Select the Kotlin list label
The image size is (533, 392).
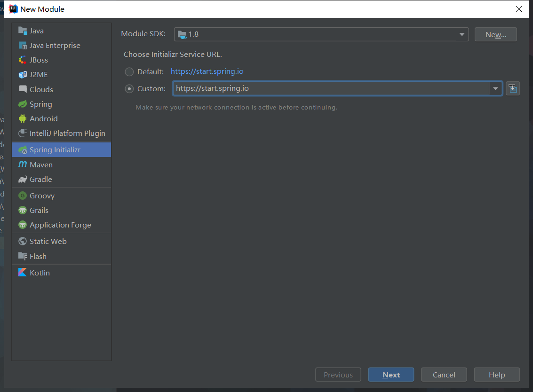(x=40, y=273)
